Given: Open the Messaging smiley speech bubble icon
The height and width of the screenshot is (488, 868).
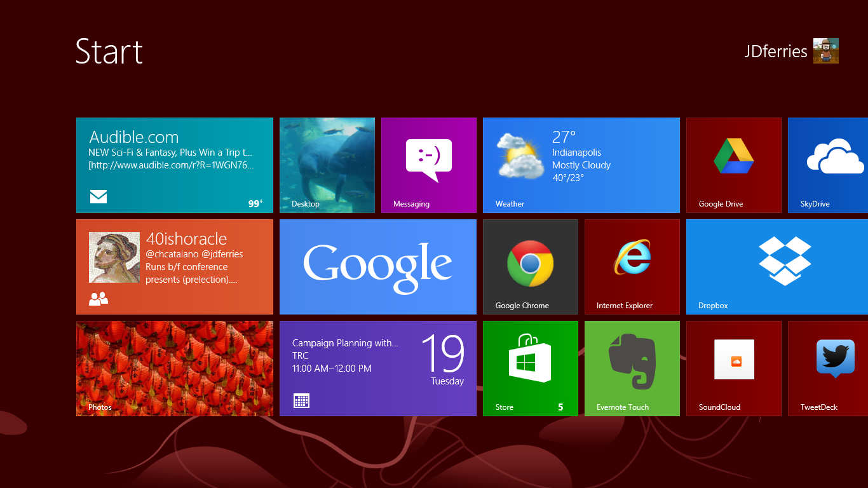Looking at the screenshot, I should tap(429, 160).
